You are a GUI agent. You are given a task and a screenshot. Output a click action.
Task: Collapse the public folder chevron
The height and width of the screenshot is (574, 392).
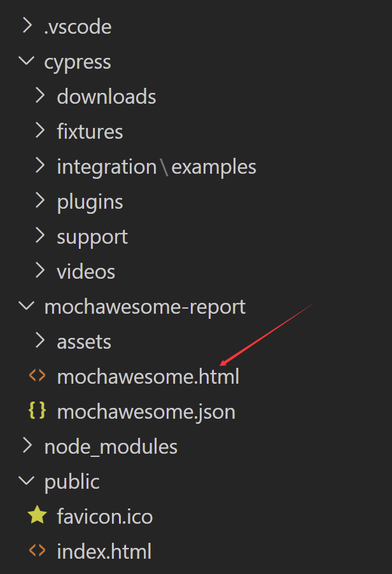click(x=27, y=481)
